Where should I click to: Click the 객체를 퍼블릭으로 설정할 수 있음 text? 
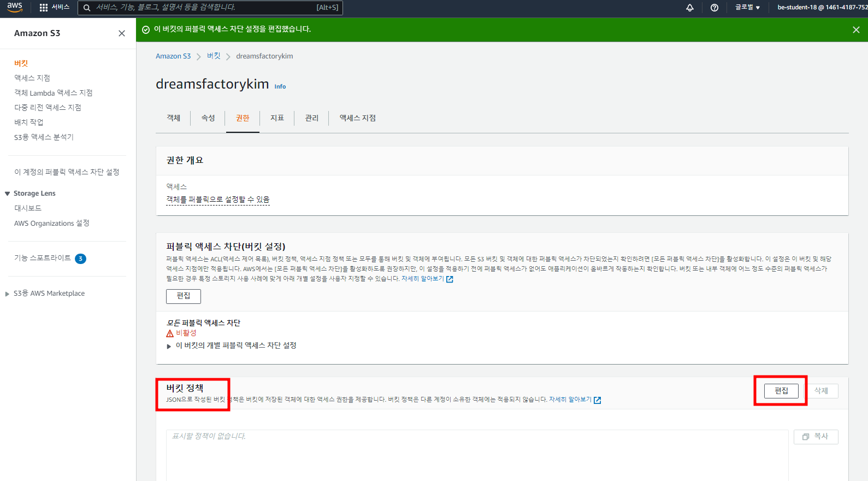(x=218, y=200)
